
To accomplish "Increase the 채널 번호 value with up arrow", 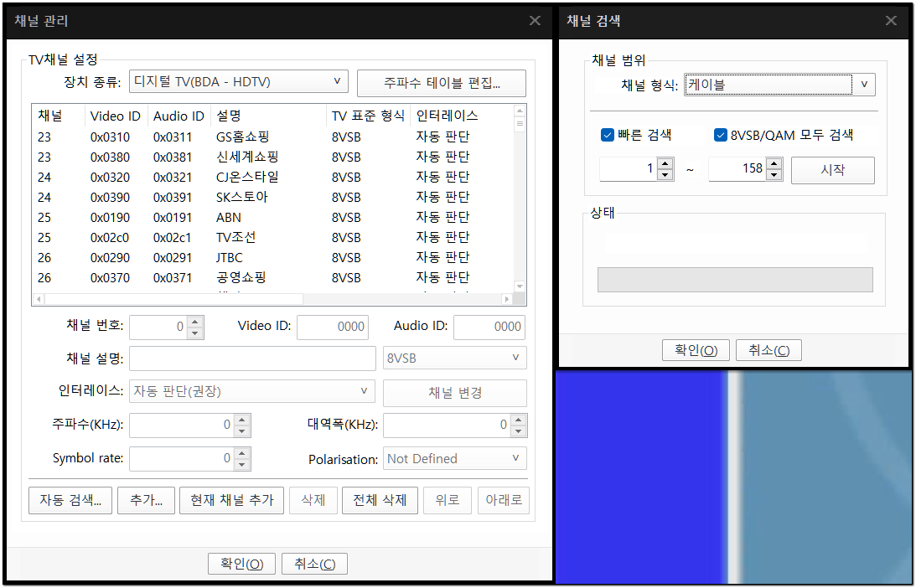I will [195, 321].
